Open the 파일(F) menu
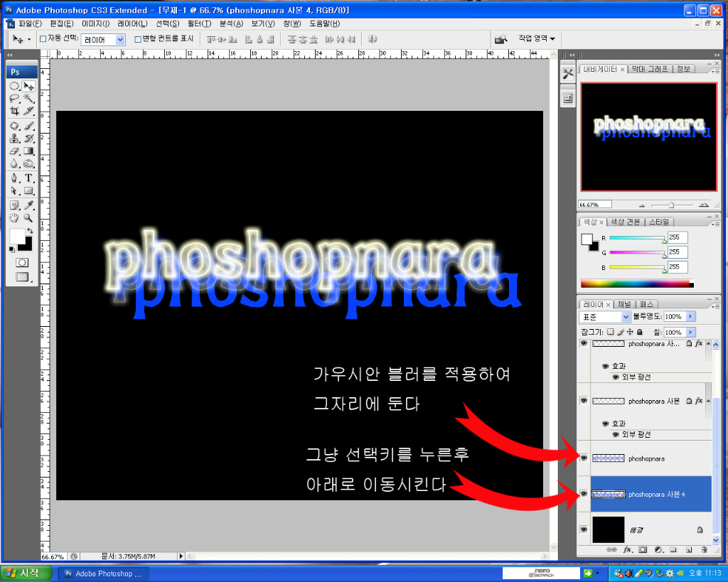Viewport: 728px width, 582px height. [x=30, y=23]
